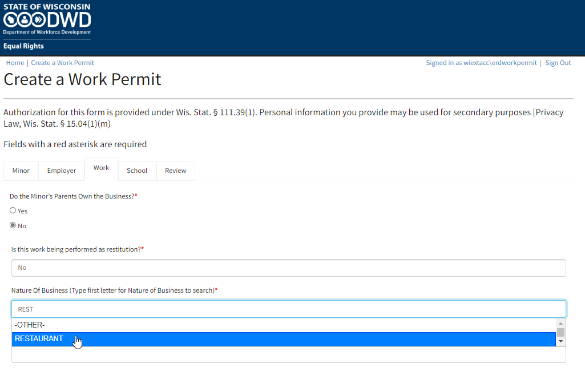Choose No for parents own business

tap(13, 225)
